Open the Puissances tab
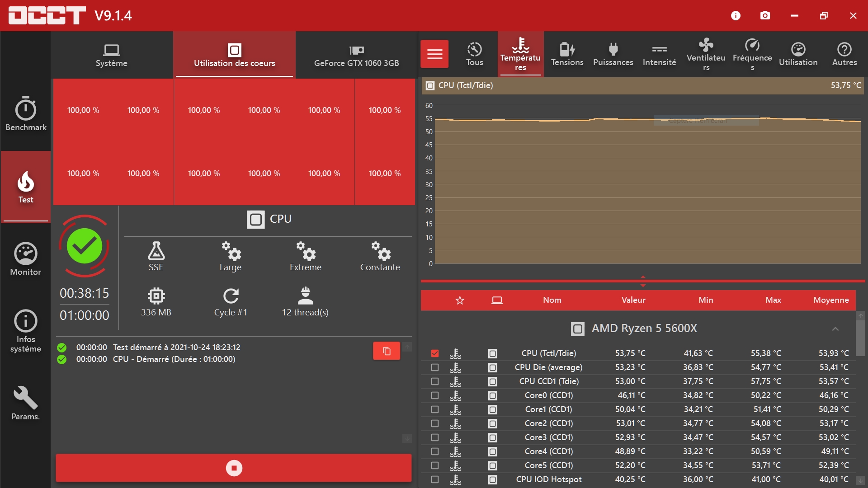This screenshot has width=868, height=488. click(x=613, y=54)
